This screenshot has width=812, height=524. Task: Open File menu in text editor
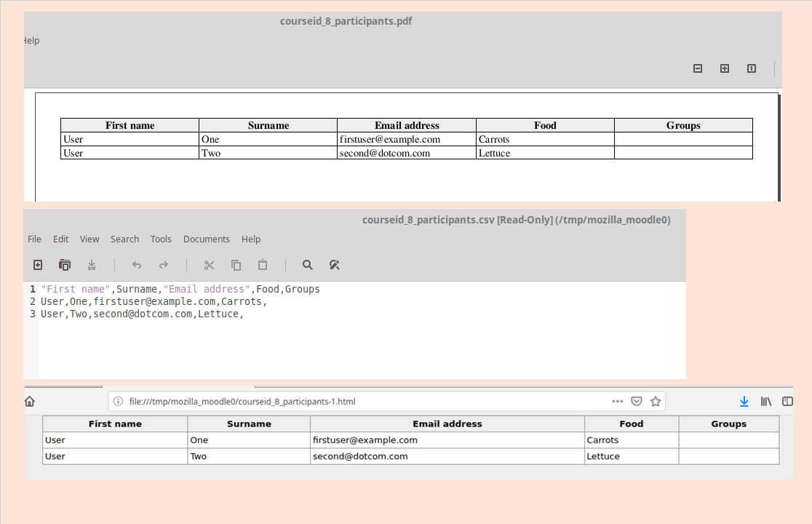(x=34, y=239)
